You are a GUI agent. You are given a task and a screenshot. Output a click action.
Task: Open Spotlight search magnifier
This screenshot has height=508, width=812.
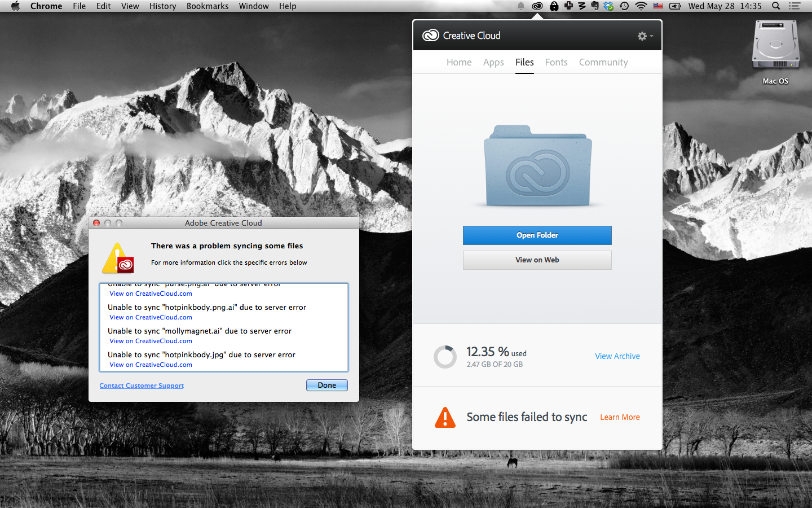776,6
